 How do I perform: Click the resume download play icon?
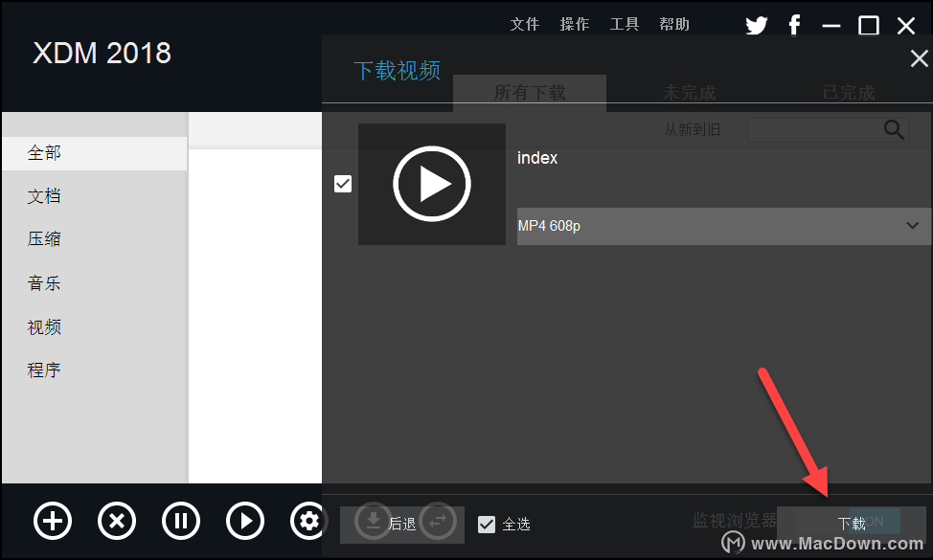[245, 521]
